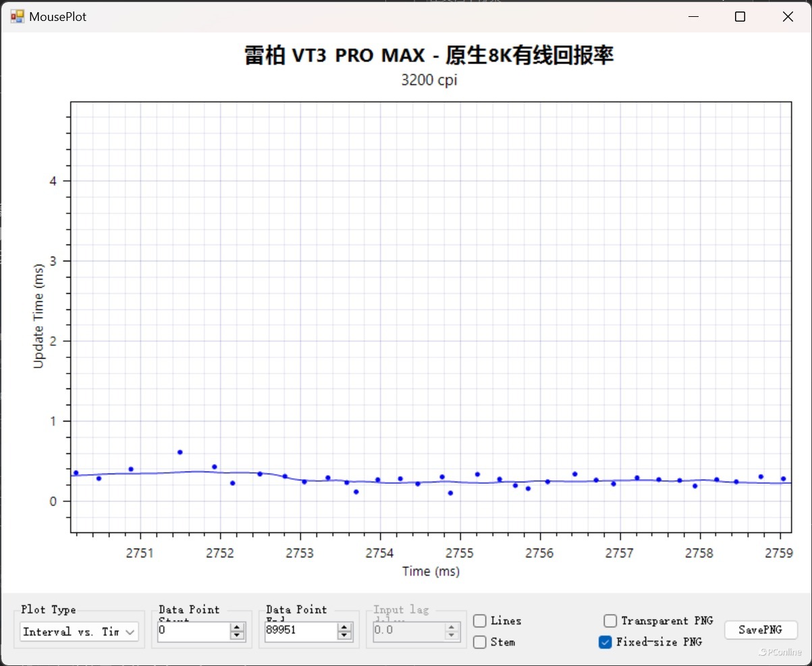Close the MousePlot window

pyautogui.click(x=787, y=17)
